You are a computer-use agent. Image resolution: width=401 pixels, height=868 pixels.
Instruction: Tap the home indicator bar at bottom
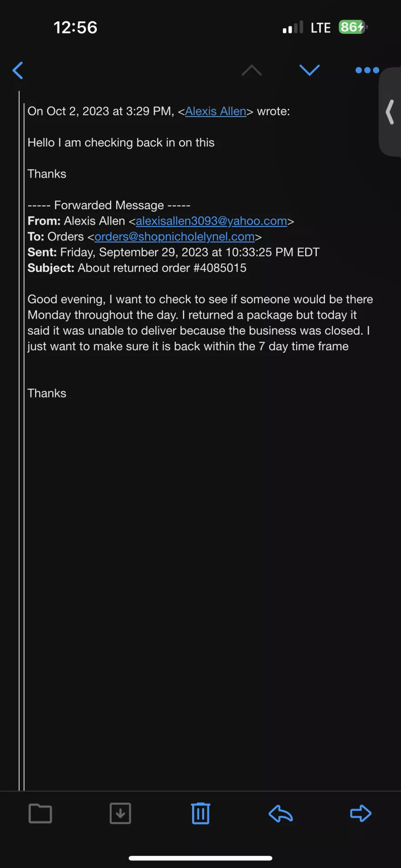point(200,858)
